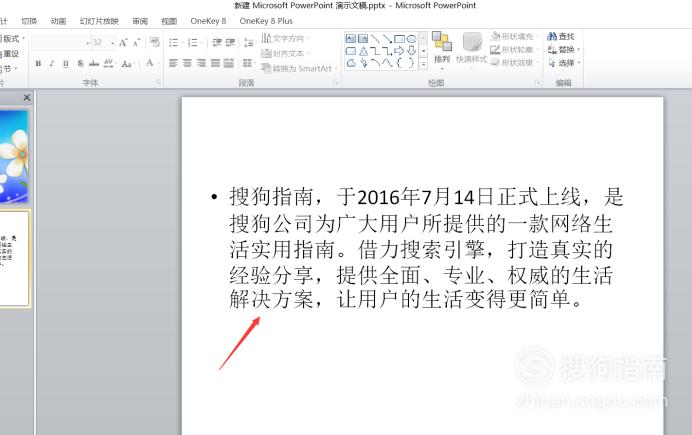The width and height of the screenshot is (692, 435).
Task: Decrease the list indent level
Action: point(217,42)
